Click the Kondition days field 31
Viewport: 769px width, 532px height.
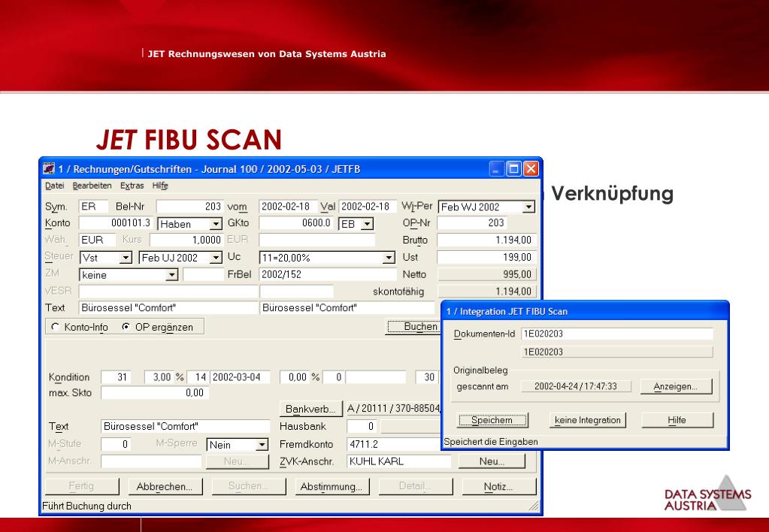[116, 377]
